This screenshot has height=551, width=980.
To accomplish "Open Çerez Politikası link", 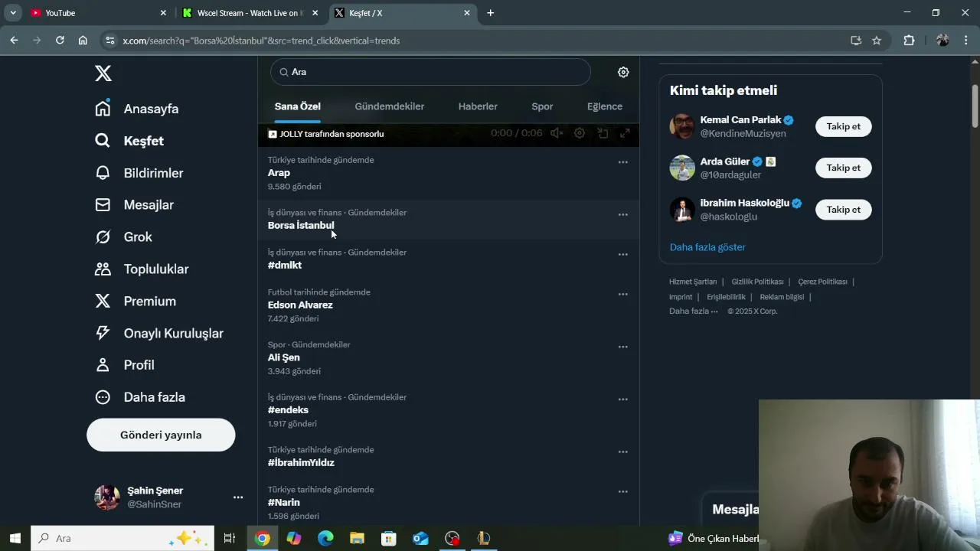I will click(822, 282).
